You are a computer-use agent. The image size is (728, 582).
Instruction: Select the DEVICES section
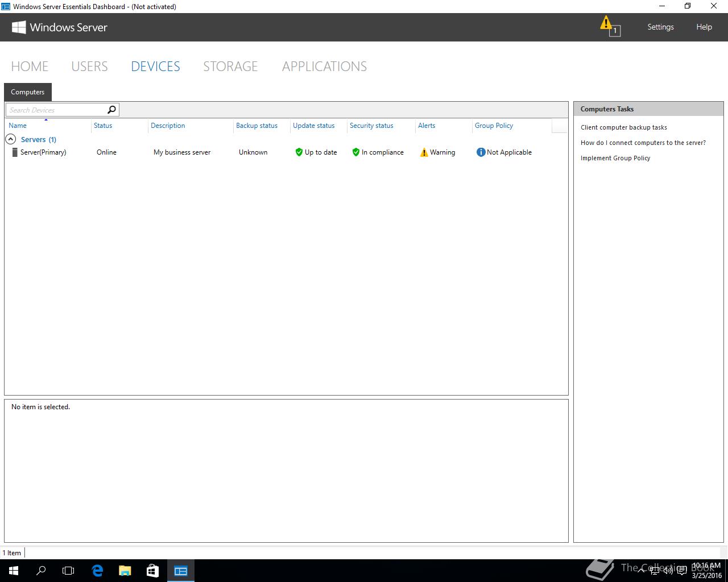pyautogui.click(x=155, y=66)
